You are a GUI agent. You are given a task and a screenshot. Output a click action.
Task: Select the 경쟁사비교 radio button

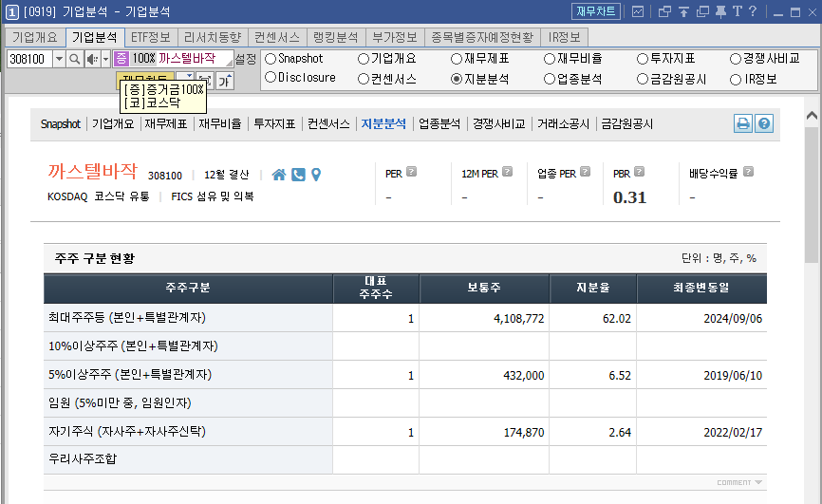point(736,59)
